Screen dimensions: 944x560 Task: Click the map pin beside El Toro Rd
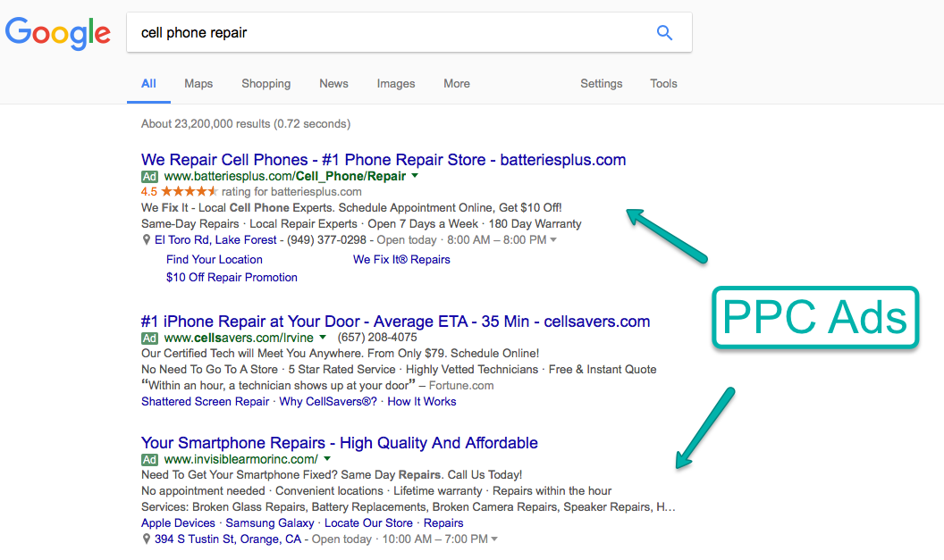point(146,239)
